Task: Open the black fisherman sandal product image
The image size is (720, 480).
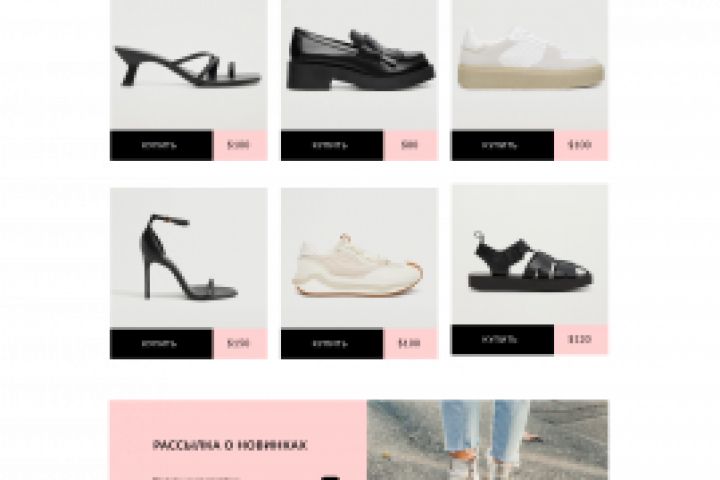Action: [x=530, y=254]
